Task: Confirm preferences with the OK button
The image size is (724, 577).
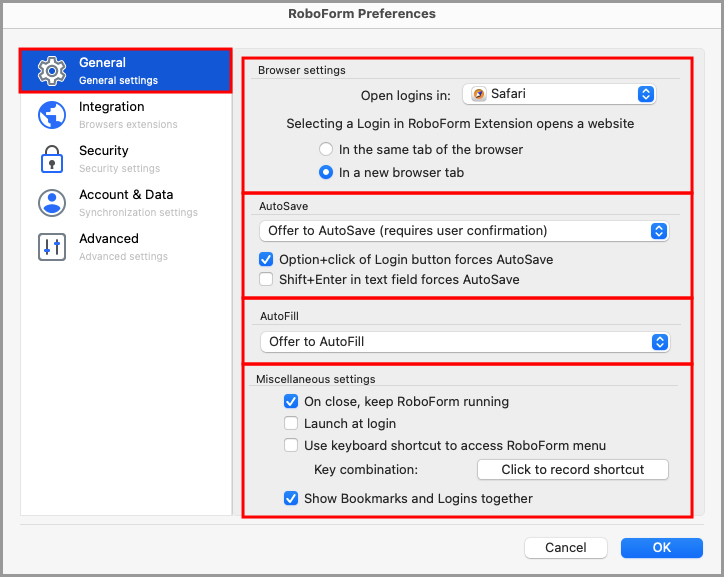Action: pyautogui.click(x=662, y=547)
